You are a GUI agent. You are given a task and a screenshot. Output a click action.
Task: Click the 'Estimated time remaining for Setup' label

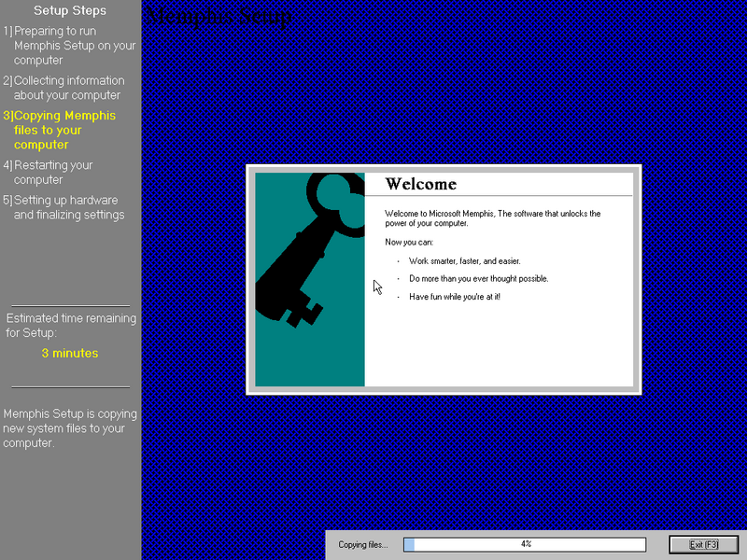(x=71, y=325)
